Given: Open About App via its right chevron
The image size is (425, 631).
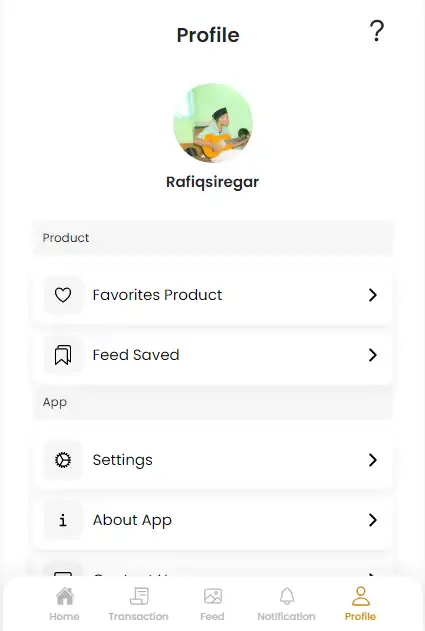Looking at the screenshot, I should point(373,520).
